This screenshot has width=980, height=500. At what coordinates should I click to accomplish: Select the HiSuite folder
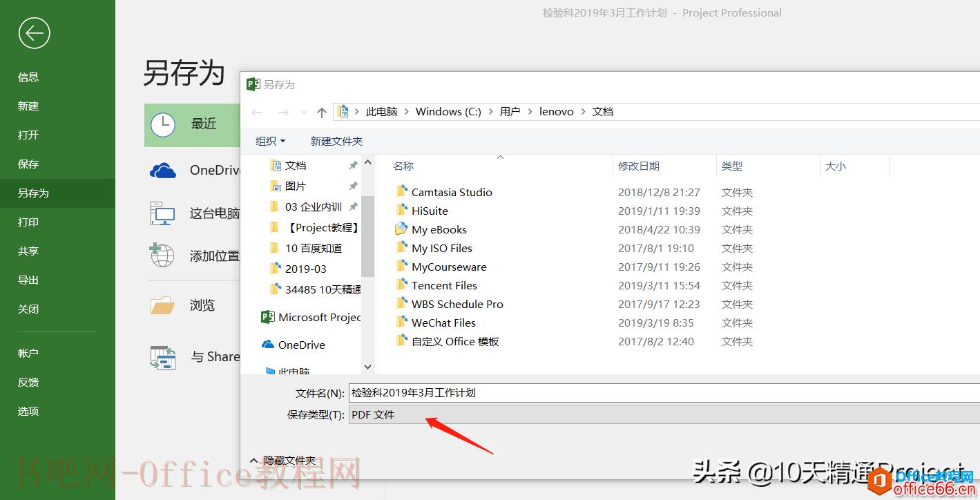click(x=430, y=211)
